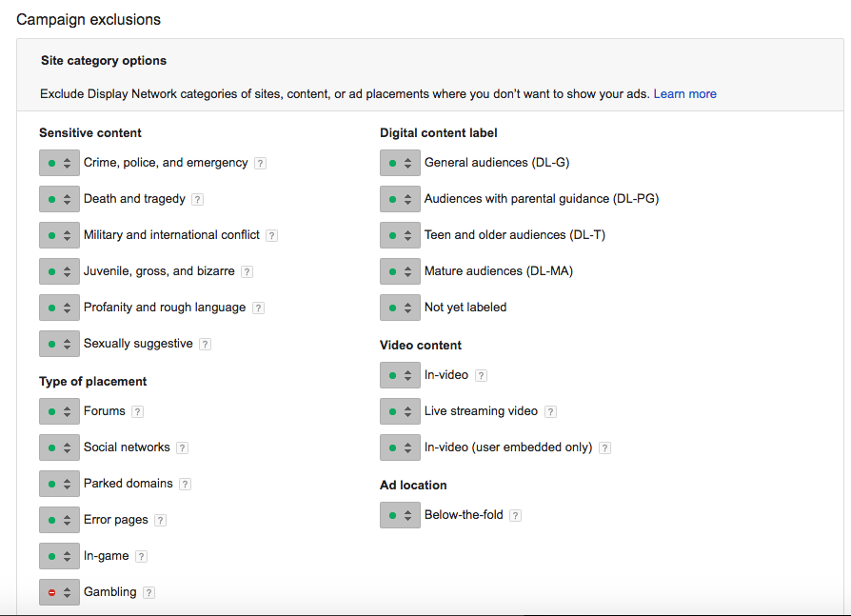Show help for Live streaming video
The height and width of the screenshot is (616, 851).
click(x=550, y=412)
